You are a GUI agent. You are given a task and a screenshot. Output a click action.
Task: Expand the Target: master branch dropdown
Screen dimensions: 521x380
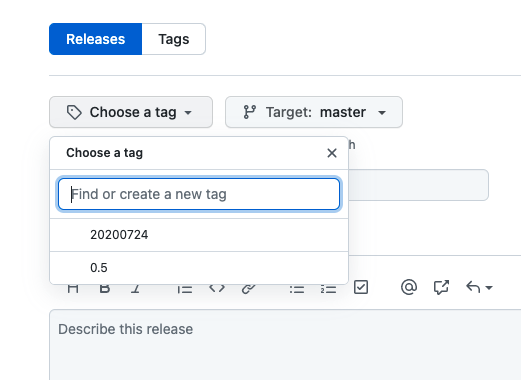(x=314, y=112)
